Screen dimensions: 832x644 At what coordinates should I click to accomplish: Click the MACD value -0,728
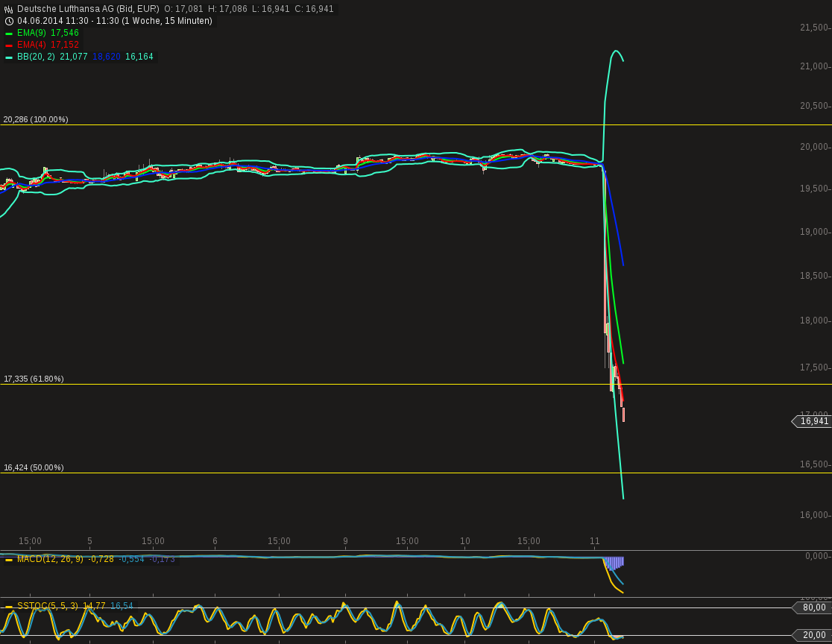[x=101, y=559]
